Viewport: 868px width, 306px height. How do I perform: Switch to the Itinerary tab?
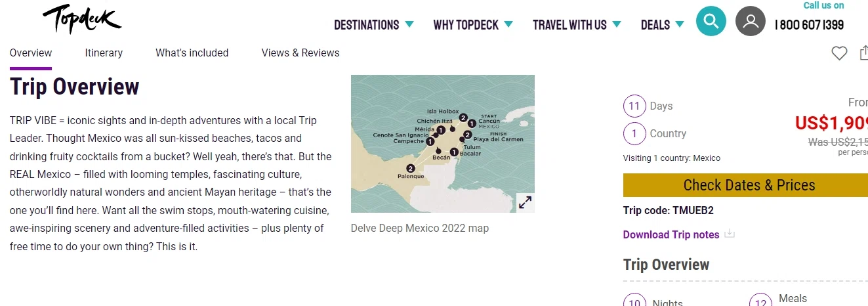click(104, 53)
